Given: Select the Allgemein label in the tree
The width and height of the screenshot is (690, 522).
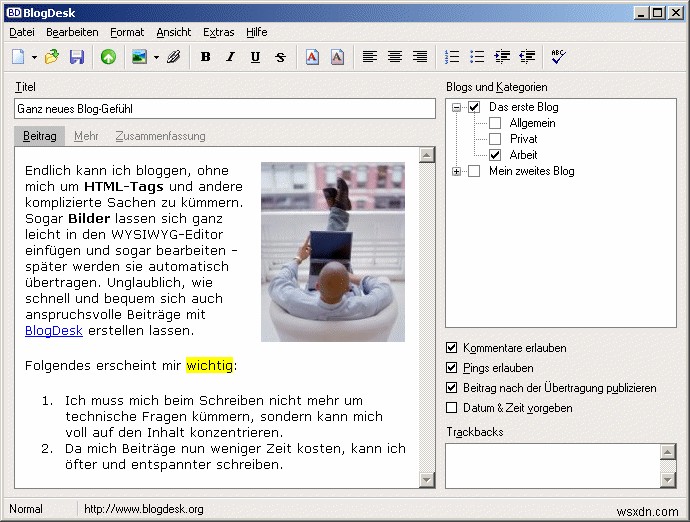Looking at the screenshot, I should [x=532, y=123].
